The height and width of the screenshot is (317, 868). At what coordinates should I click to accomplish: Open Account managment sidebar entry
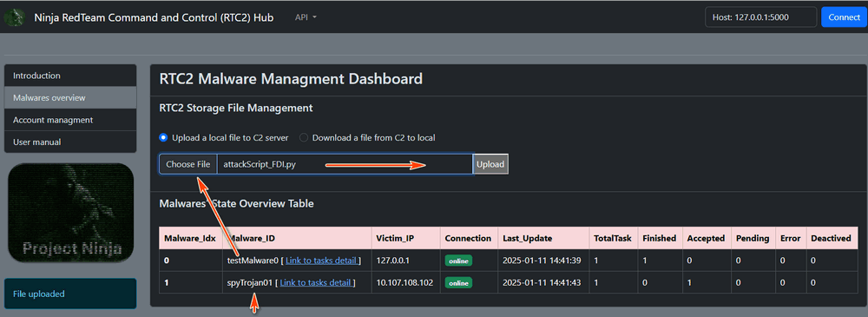70,120
